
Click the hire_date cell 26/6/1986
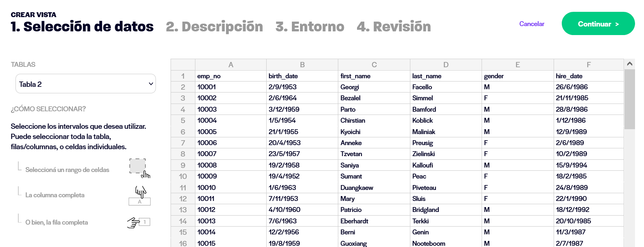pyautogui.click(x=589, y=87)
